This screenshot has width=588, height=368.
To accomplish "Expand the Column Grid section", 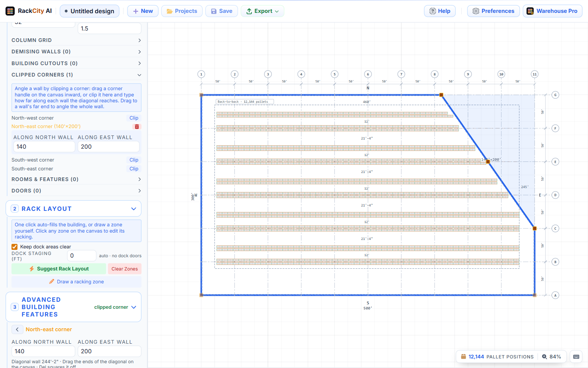I will (76, 40).
